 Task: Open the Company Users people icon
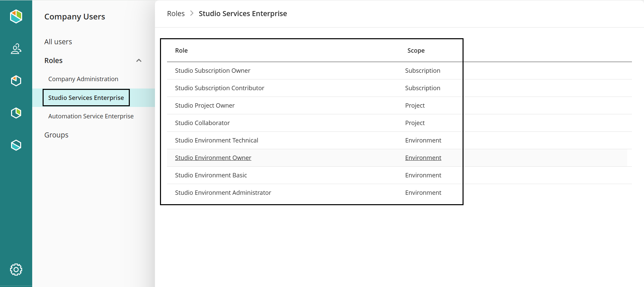(16, 49)
